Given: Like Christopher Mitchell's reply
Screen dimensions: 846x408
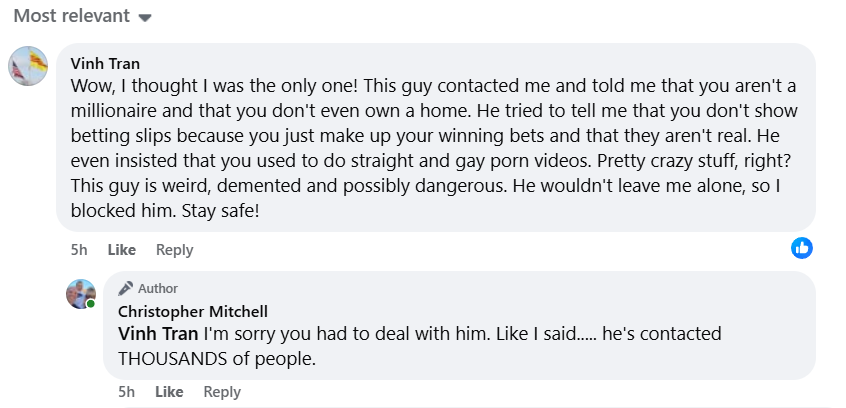Looking at the screenshot, I should [x=169, y=392].
